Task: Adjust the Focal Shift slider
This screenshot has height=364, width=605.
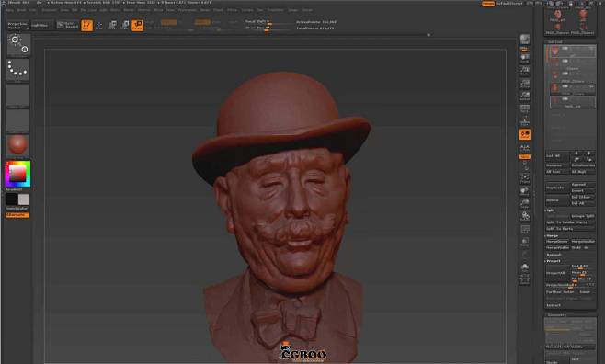Action: (x=268, y=22)
